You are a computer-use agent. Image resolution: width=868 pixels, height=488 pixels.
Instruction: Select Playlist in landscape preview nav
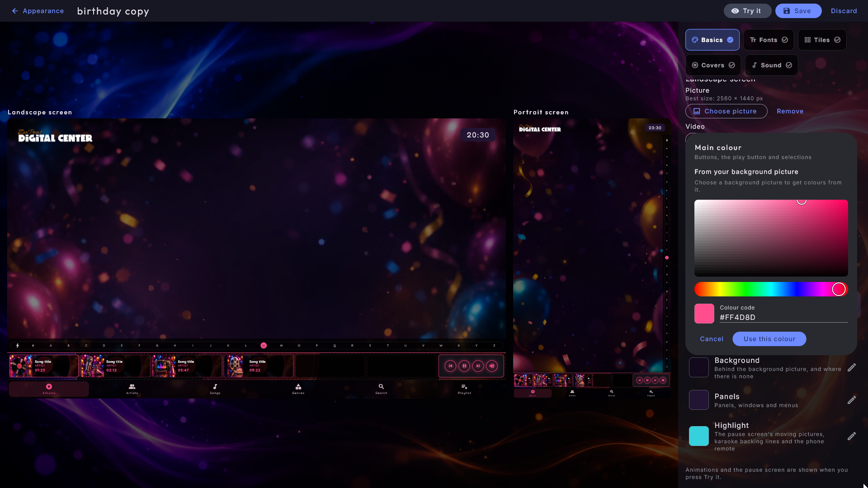(464, 389)
